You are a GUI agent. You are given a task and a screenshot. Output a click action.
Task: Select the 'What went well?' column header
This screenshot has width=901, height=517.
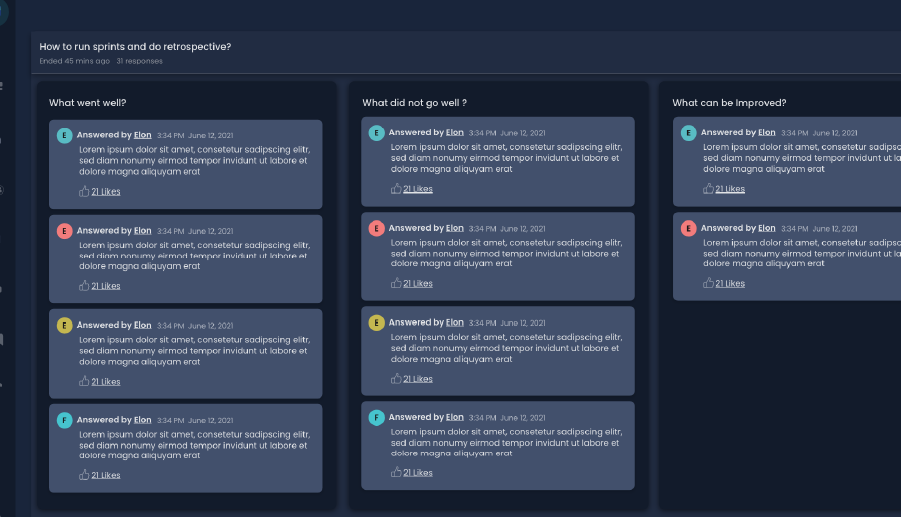[88, 102]
